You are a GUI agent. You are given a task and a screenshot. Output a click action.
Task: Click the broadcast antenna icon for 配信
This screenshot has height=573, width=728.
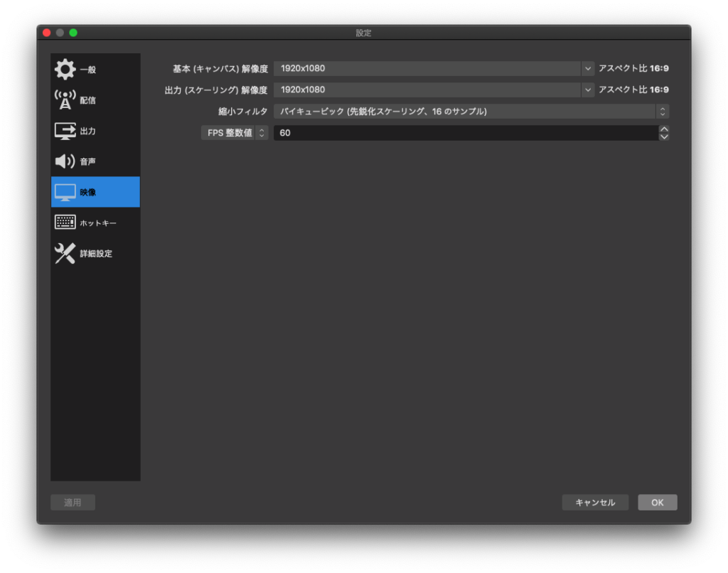pyautogui.click(x=65, y=100)
